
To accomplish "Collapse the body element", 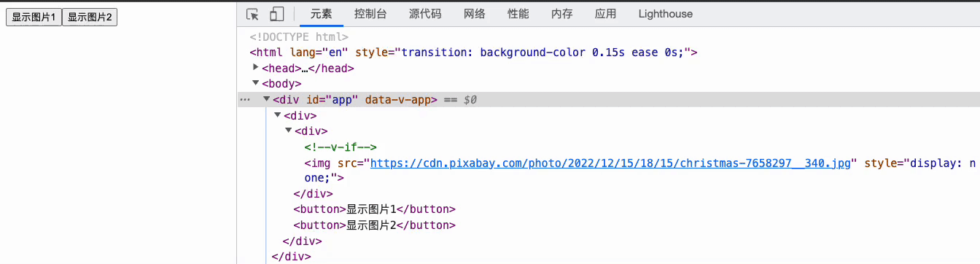I will (x=256, y=83).
